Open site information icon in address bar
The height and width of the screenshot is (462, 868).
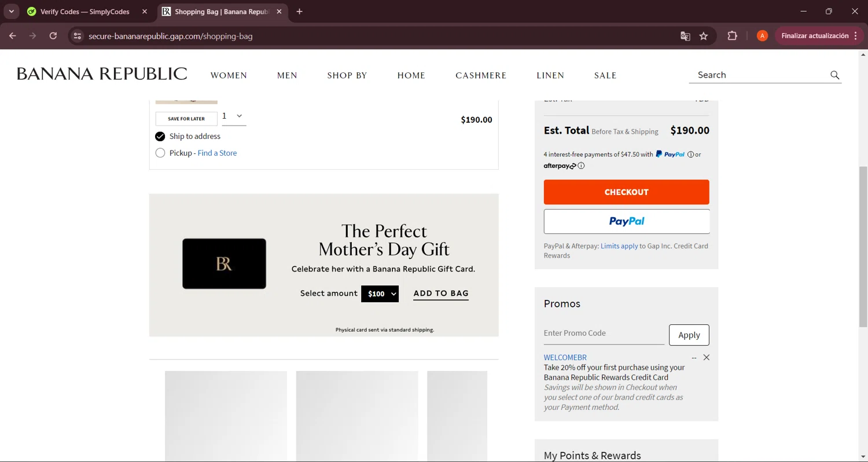[x=77, y=36]
